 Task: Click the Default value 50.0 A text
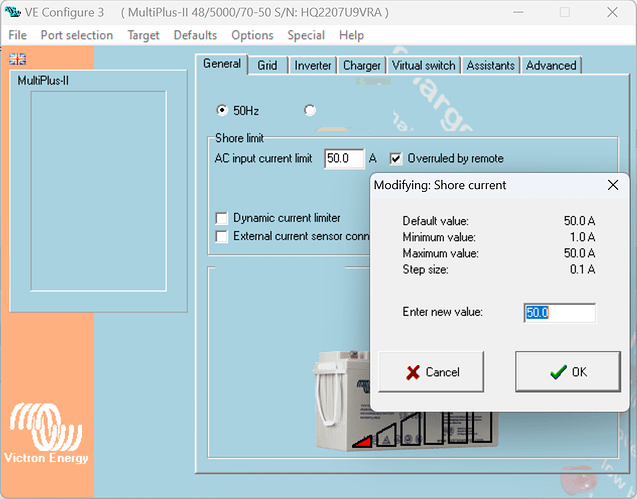[x=580, y=221]
